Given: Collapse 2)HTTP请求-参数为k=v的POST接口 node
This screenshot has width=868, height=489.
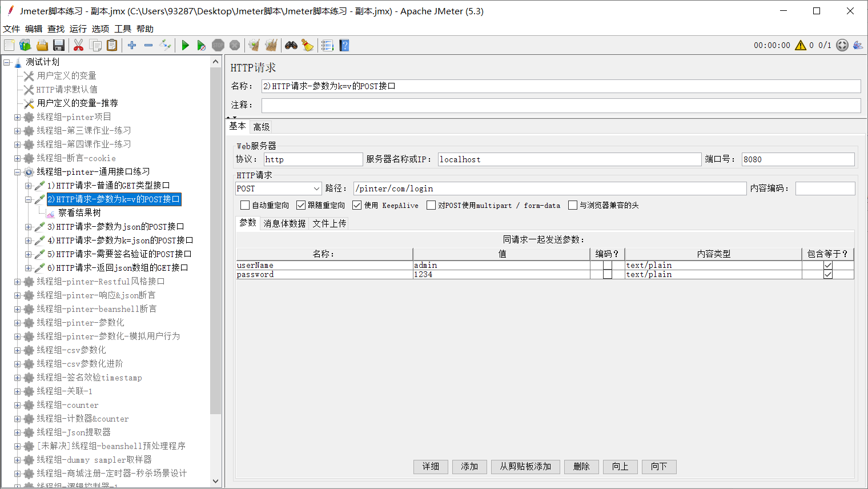Looking at the screenshot, I should pos(28,199).
